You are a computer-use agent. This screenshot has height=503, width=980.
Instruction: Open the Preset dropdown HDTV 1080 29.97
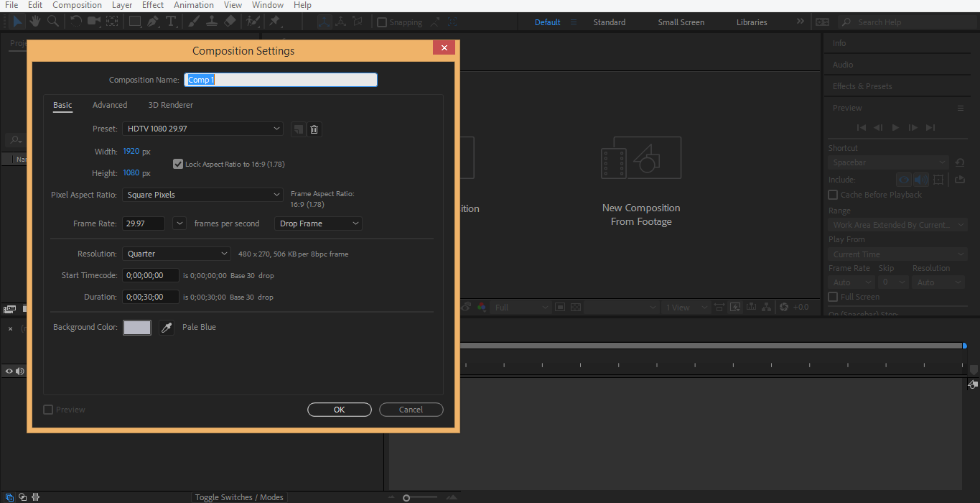(203, 129)
